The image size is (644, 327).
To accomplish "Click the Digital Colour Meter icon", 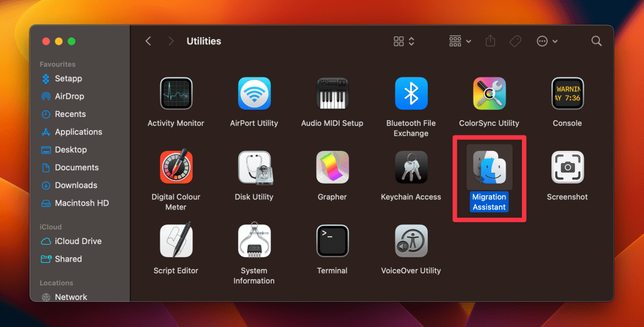I will pyautogui.click(x=176, y=167).
